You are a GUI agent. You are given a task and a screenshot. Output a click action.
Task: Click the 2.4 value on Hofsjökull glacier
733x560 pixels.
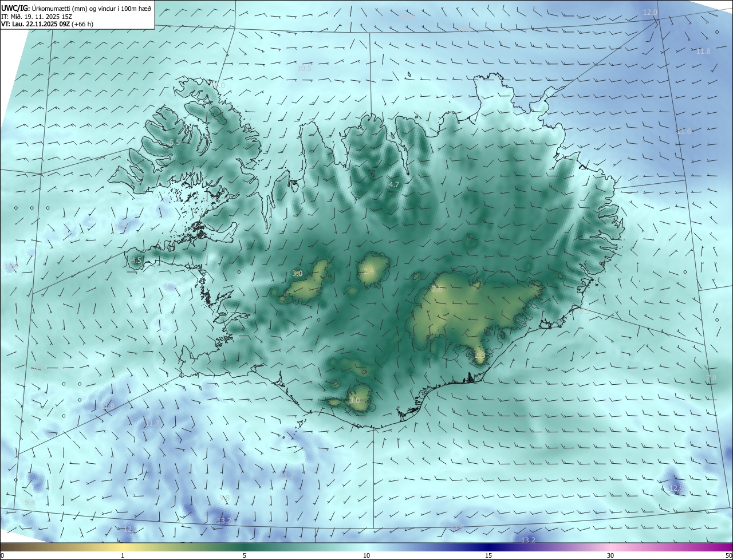point(368,270)
